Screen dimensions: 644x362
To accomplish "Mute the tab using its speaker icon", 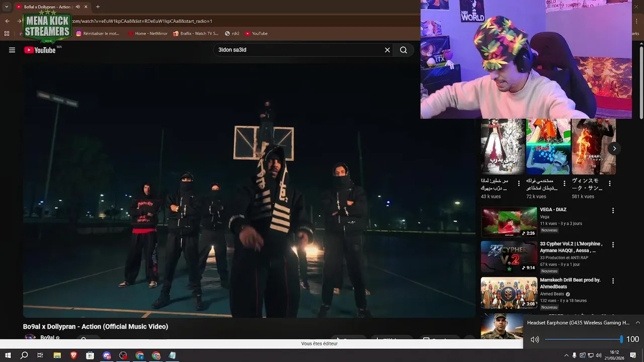I will [x=77, y=7].
